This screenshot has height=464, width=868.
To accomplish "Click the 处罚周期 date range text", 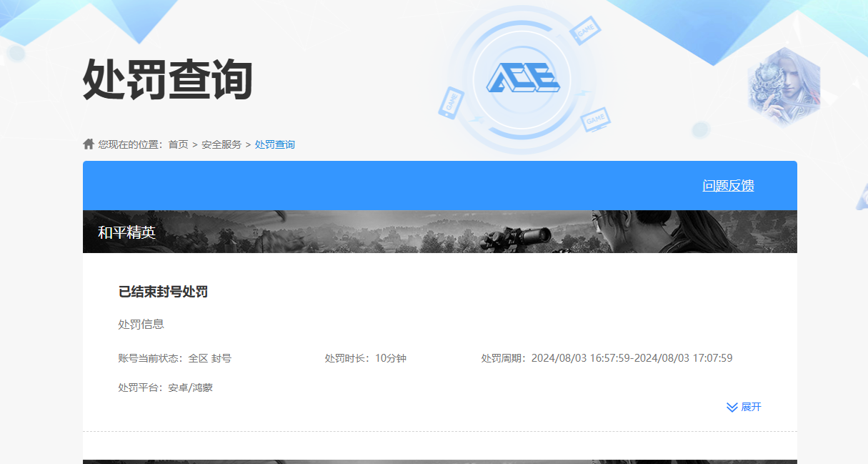I will pos(607,358).
